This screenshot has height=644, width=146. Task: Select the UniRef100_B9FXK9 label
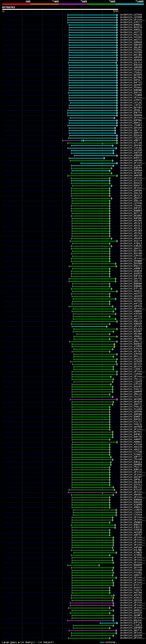[x=131, y=276]
